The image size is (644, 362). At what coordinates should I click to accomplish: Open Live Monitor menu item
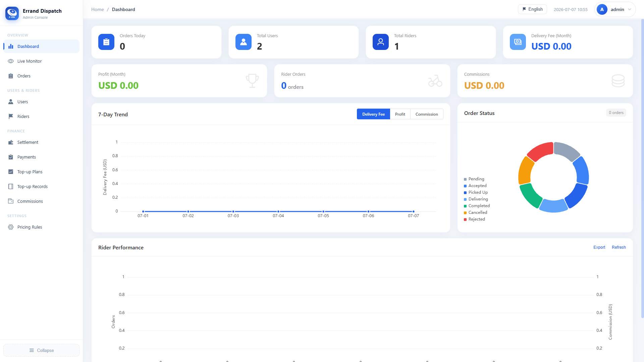coord(41,61)
